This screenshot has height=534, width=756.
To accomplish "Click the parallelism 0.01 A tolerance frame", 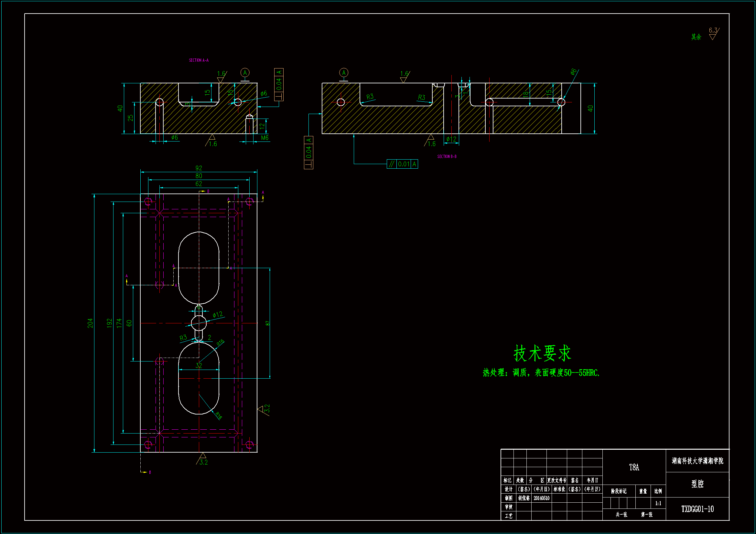I will (402, 164).
